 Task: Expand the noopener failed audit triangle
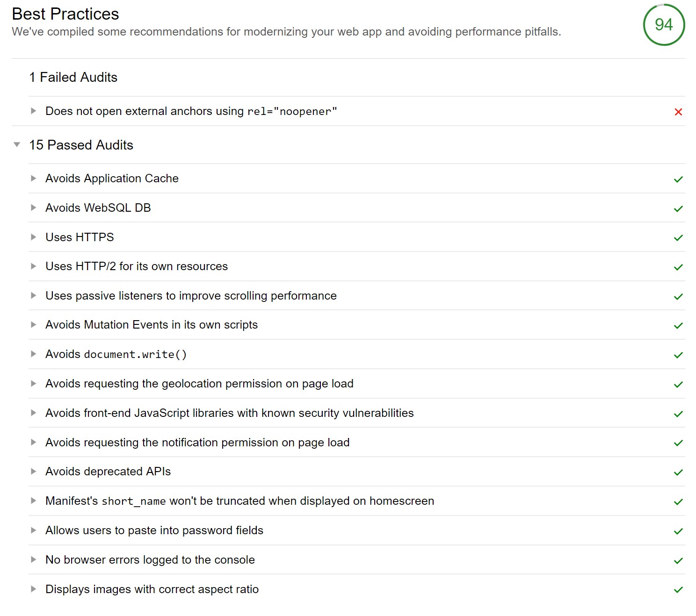pos(33,111)
